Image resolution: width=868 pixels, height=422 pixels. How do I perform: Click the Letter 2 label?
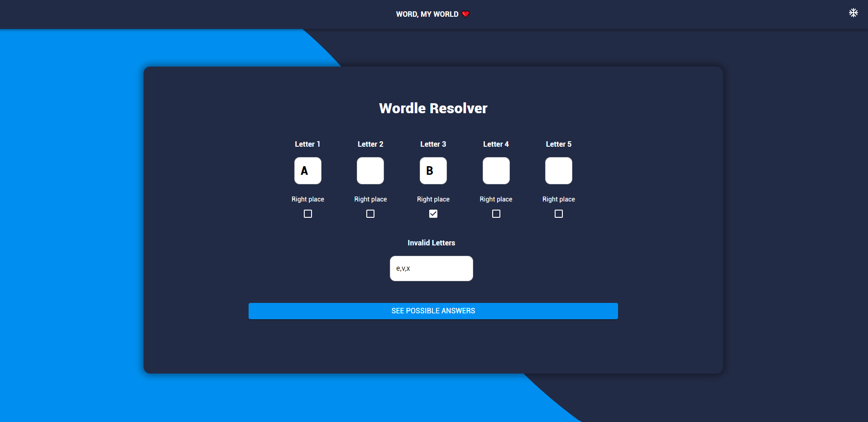370,144
